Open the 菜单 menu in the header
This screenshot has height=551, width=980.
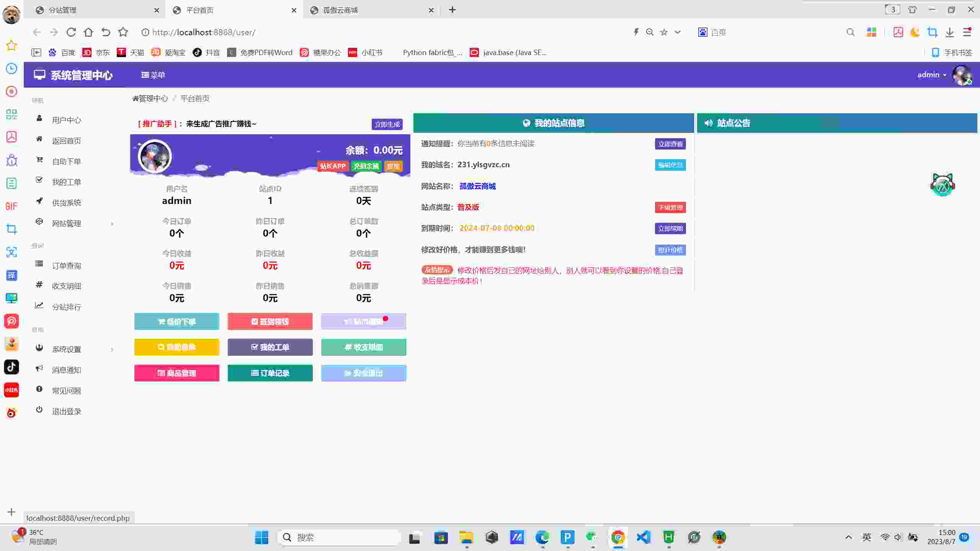[x=154, y=75]
